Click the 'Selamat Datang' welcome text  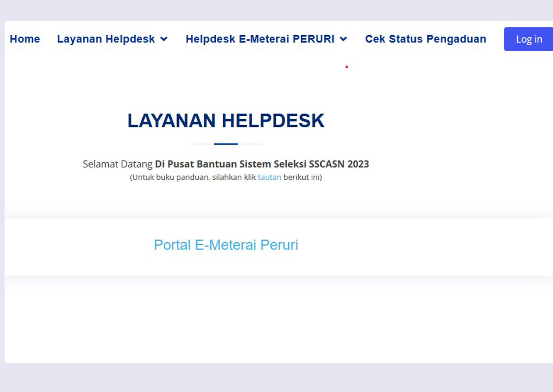click(x=117, y=164)
